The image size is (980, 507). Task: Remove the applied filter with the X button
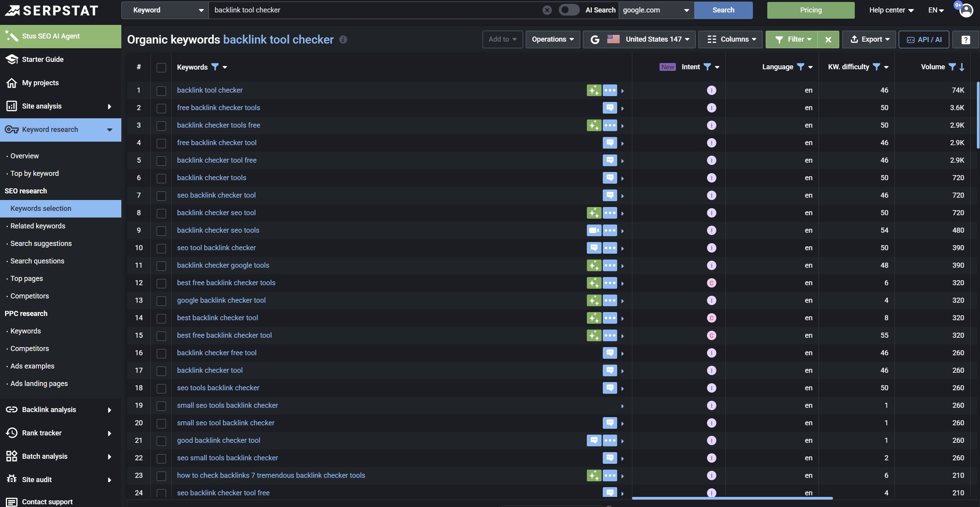pyautogui.click(x=828, y=40)
